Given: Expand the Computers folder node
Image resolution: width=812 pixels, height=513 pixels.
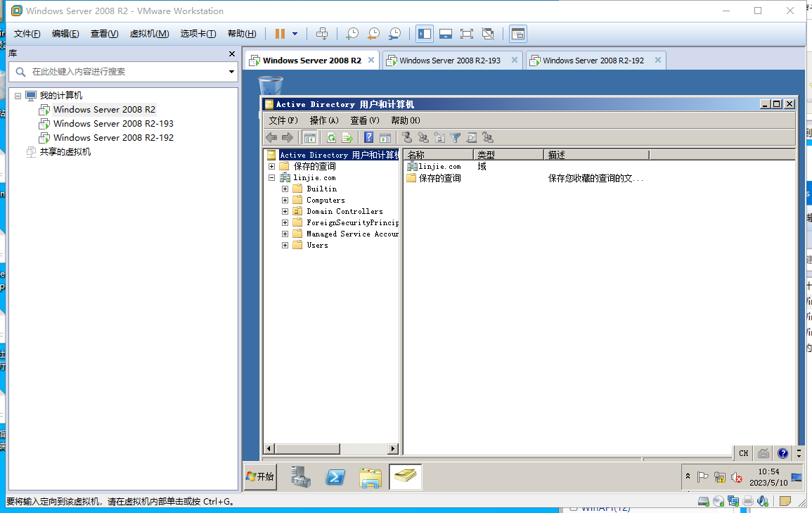Looking at the screenshot, I should pyautogui.click(x=285, y=200).
